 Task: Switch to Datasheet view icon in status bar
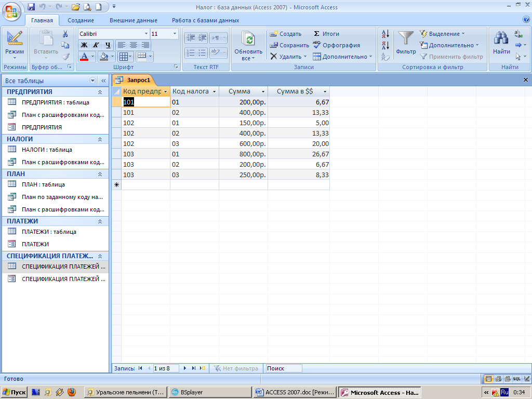[488, 379]
